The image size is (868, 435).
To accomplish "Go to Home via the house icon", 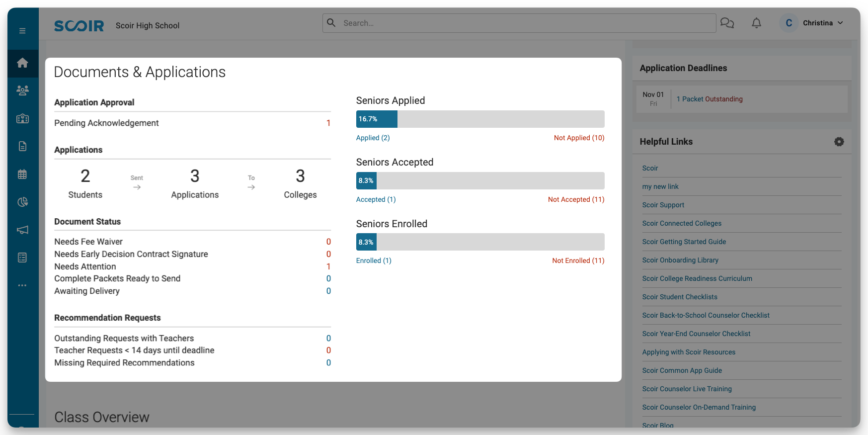I will click(22, 63).
